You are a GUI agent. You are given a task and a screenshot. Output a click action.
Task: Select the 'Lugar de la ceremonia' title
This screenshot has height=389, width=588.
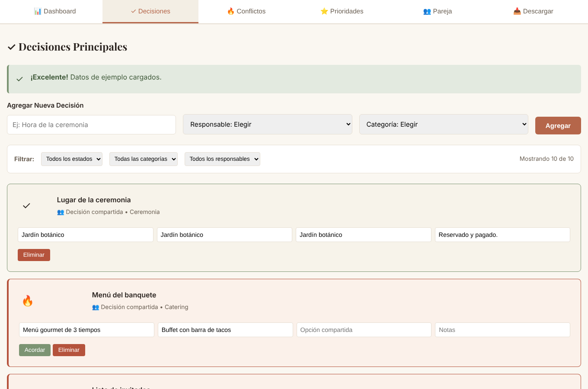[94, 200]
